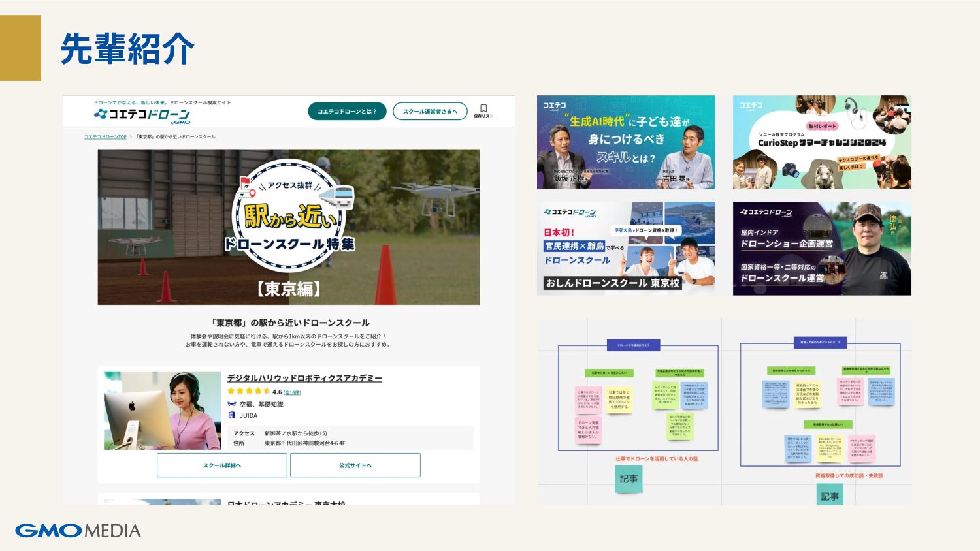The width and height of the screenshot is (980, 551).
Task: Open the コエテコドローンとは? button
Action: pyautogui.click(x=347, y=112)
